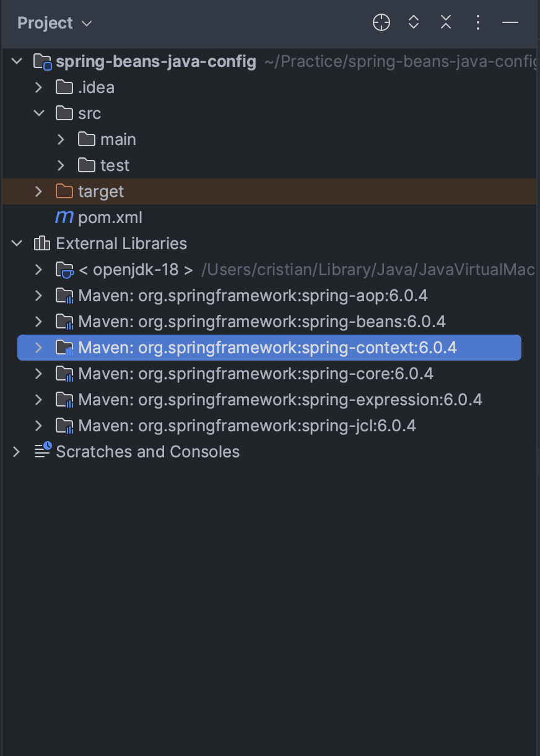Hide the Project tool window

pos(510,23)
